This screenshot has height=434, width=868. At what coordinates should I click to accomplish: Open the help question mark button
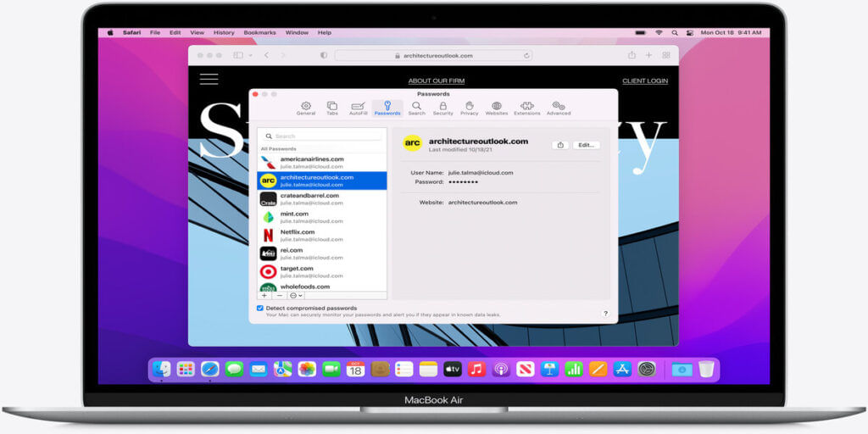[605, 314]
